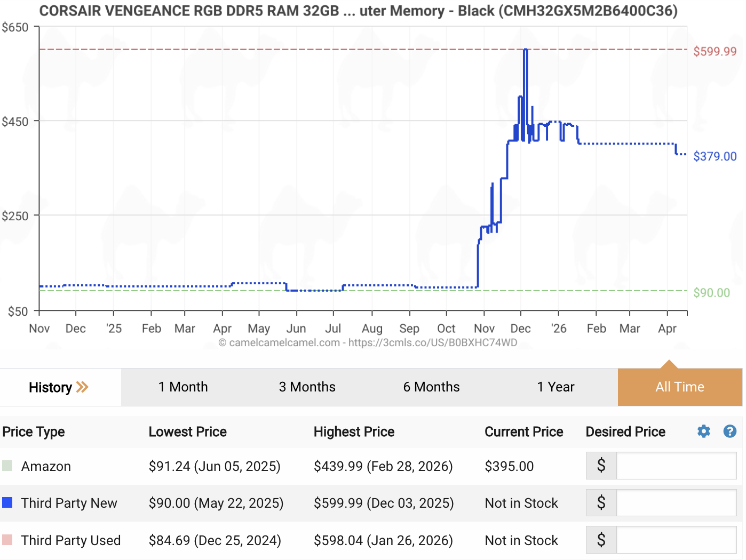Click Amazon current price $395.00
This screenshot has width=746, height=560.
click(x=509, y=466)
